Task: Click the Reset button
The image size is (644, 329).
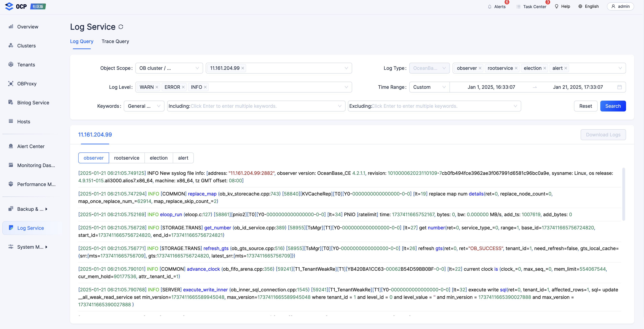Action: [x=586, y=106]
